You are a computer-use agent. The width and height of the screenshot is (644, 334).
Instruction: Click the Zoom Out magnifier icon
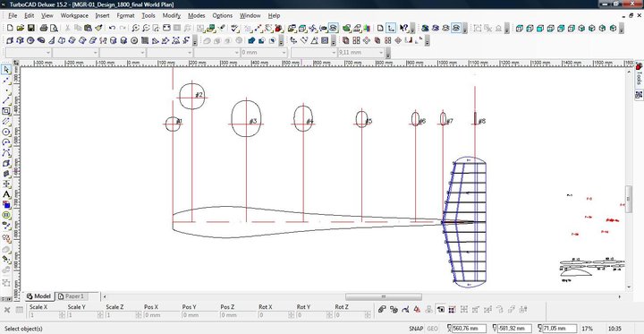click(x=146, y=28)
